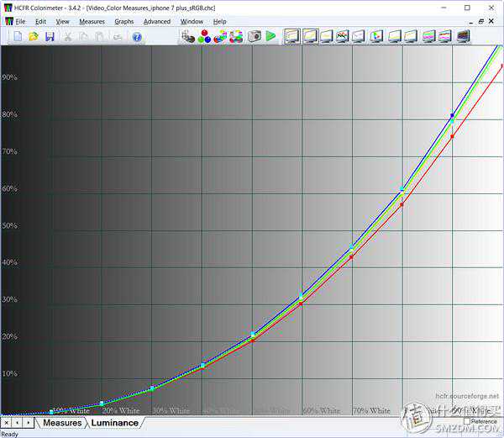Open the Measures menu
This screenshot has height=438, width=504.
coord(92,21)
